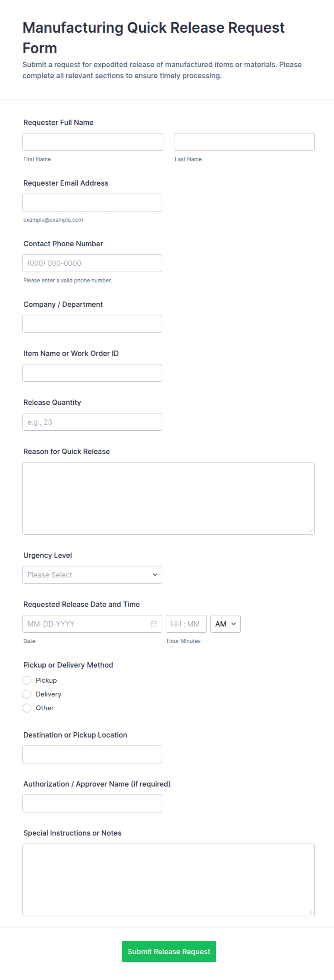The width and height of the screenshot is (334, 980).
Task: Click the Authorization / Approver Name field
Action: 92,803
